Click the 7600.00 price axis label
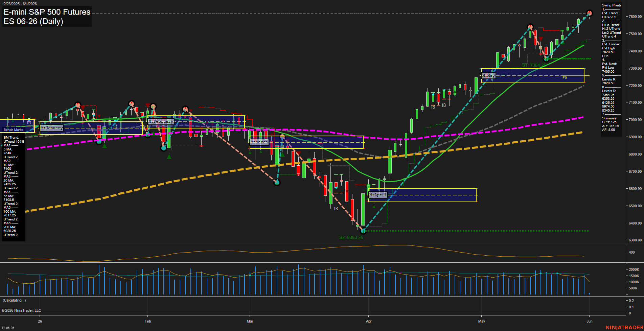This screenshot has height=331, width=644. [x=635, y=17]
